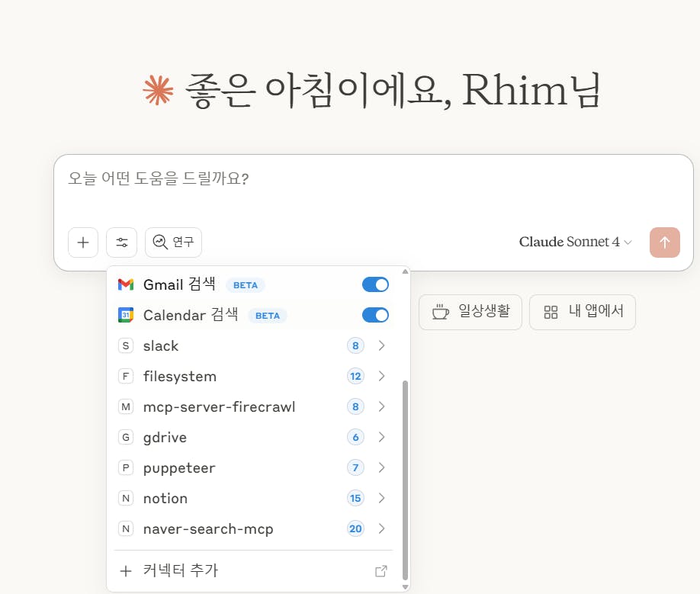Click the slack tool count 8 badge
This screenshot has height=594, width=700.
tap(355, 346)
